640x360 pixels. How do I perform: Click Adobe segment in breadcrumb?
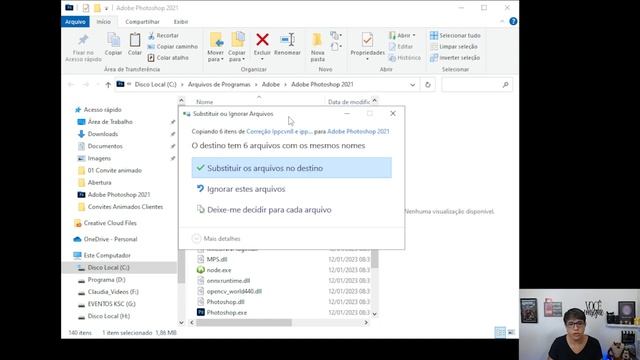pyautogui.click(x=271, y=84)
